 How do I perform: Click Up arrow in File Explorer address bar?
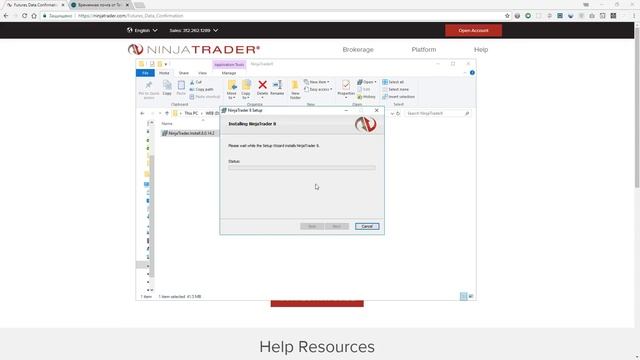point(167,113)
